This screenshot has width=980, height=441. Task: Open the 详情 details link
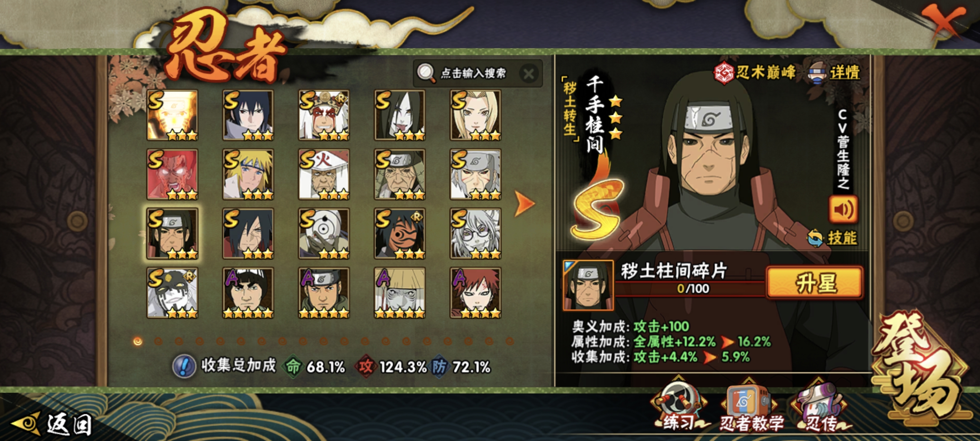[834, 72]
